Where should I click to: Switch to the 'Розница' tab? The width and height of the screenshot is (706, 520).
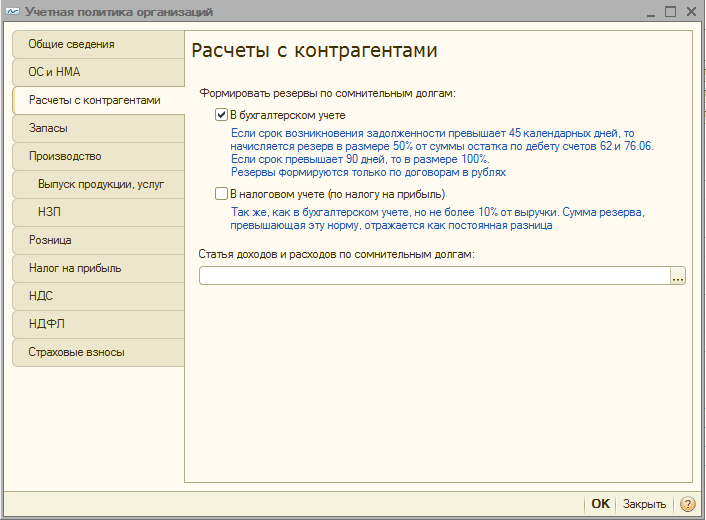(x=98, y=240)
